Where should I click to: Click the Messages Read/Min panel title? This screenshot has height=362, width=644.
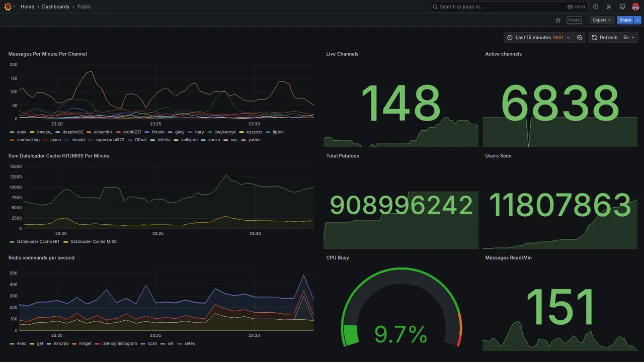pos(508,258)
